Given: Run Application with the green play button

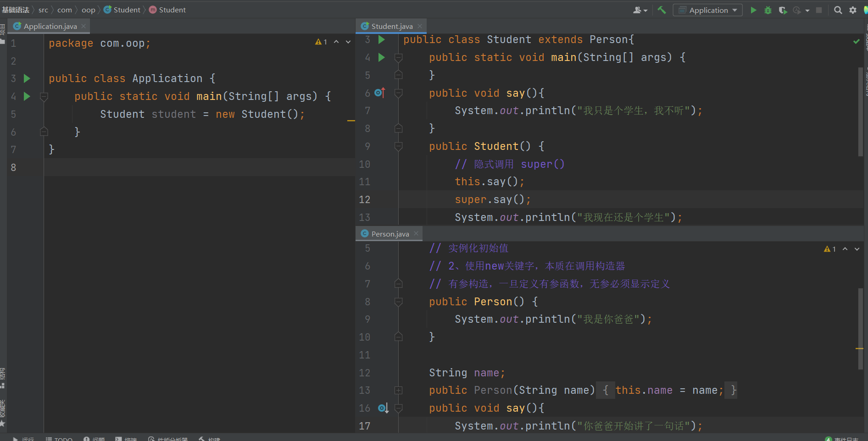Looking at the screenshot, I should click(753, 10).
